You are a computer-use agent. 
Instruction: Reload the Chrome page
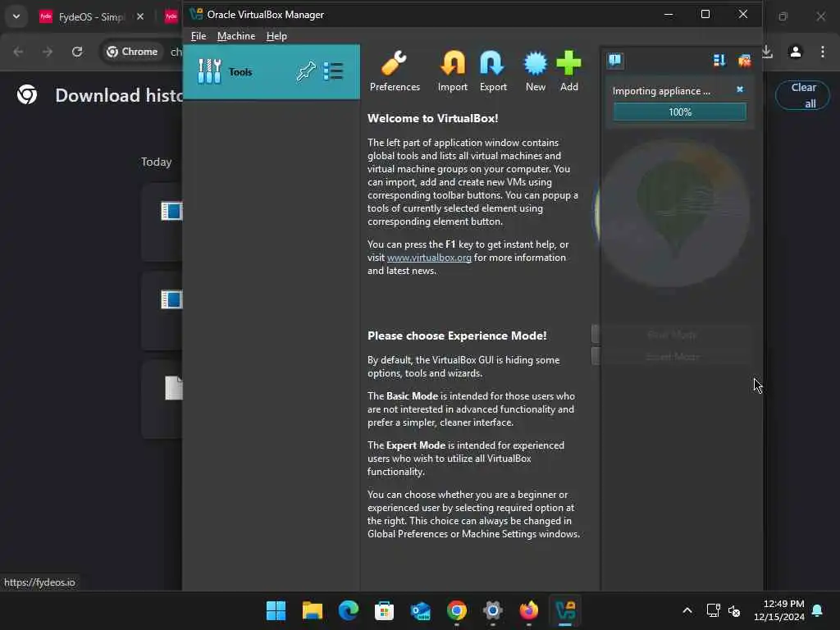[77, 52]
